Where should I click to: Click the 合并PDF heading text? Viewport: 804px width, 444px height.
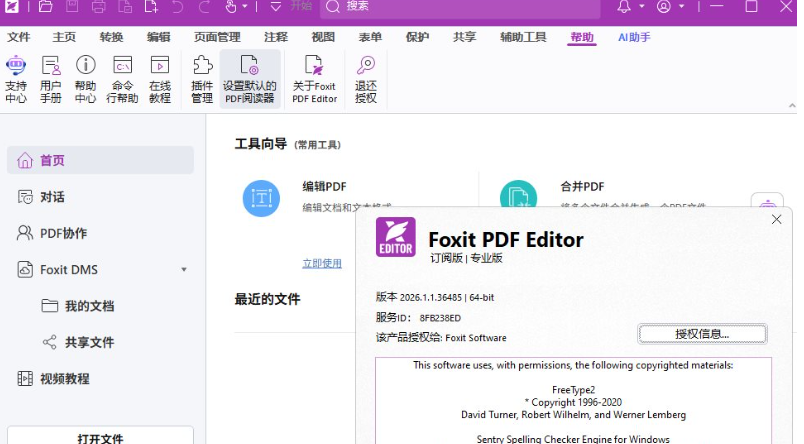point(582,186)
